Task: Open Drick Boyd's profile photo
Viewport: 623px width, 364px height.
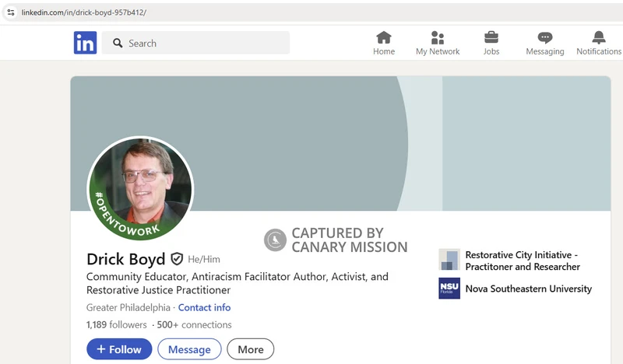Action: pos(140,188)
